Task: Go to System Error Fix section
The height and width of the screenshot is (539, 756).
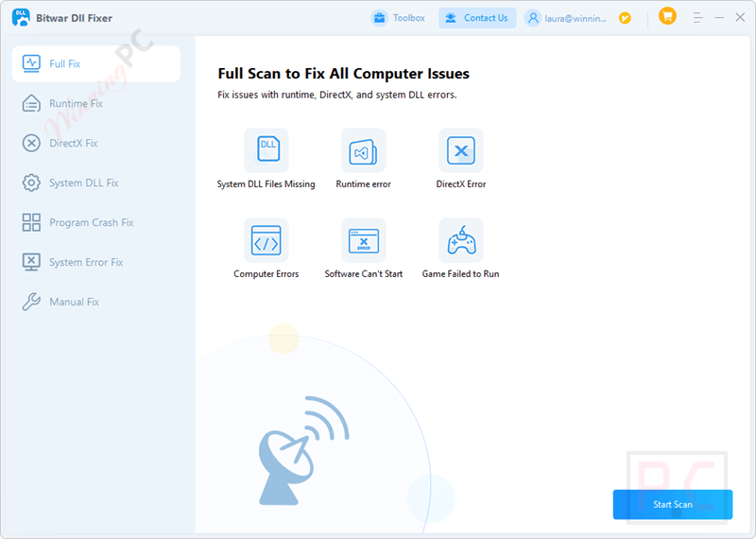Action: (x=96, y=262)
